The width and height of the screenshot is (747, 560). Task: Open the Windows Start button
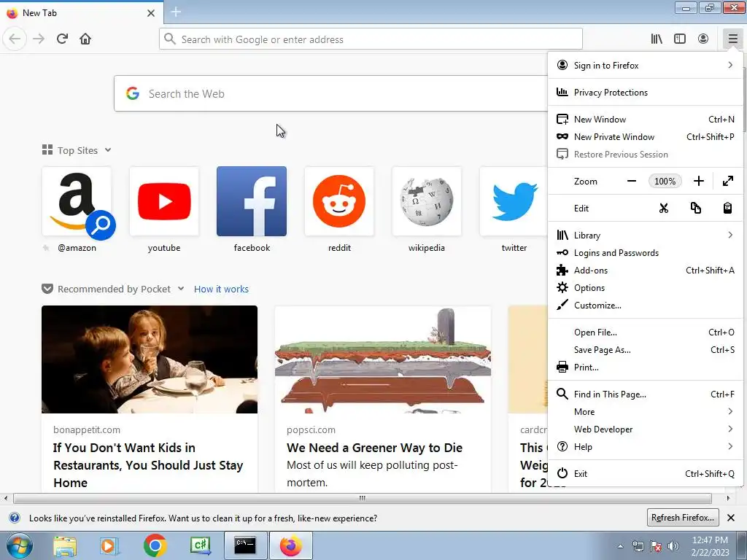pos(18,546)
